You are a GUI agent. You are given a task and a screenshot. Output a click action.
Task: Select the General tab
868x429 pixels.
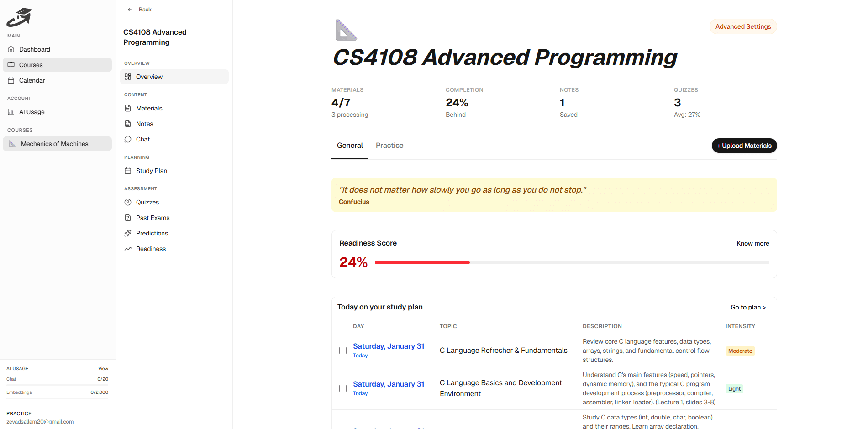pos(350,146)
